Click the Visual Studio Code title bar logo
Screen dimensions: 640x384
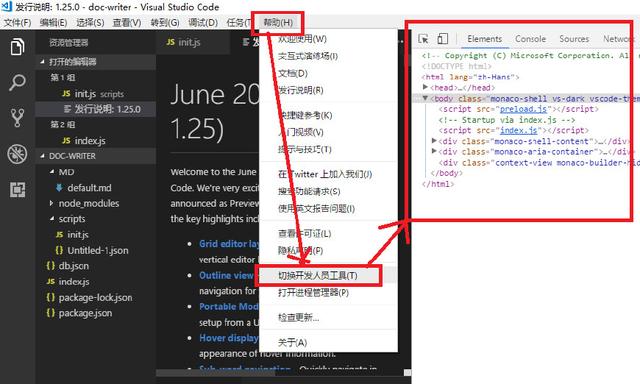click(7, 6)
